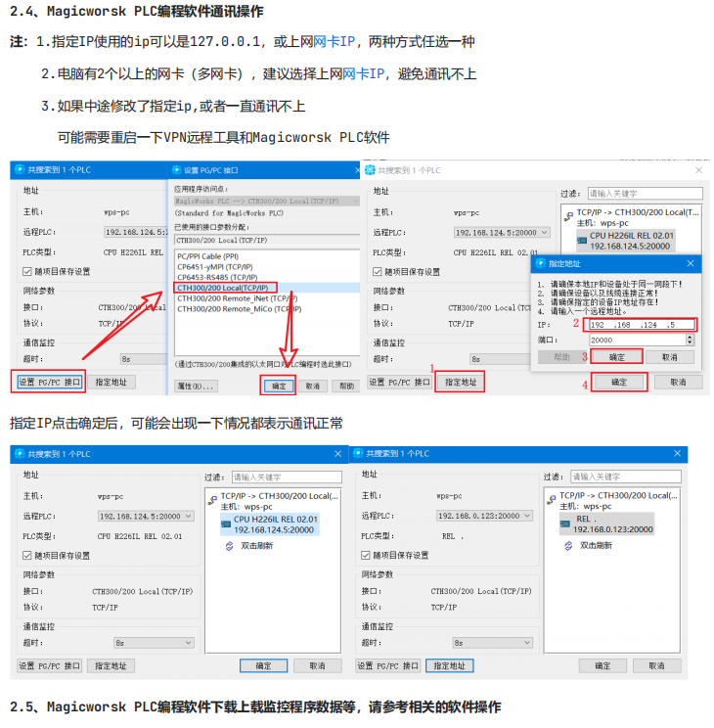714x728 pixels.
Task: Open the 超时 8s dropdown in 192.168.0.123 dialog
Action: tap(493, 643)
